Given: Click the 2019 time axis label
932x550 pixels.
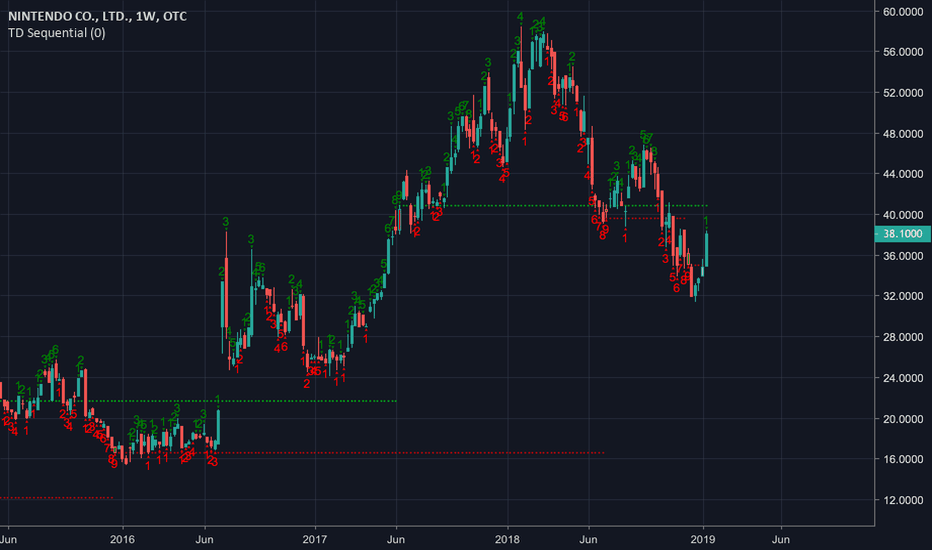Looking at the screenshot, I should point(703,539).
